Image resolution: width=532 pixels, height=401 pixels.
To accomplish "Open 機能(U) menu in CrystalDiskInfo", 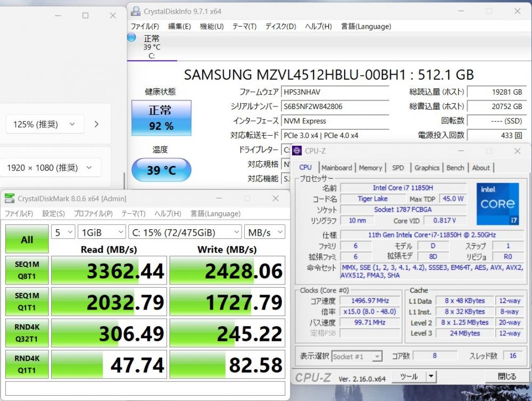I will click(x=212, y=27).
